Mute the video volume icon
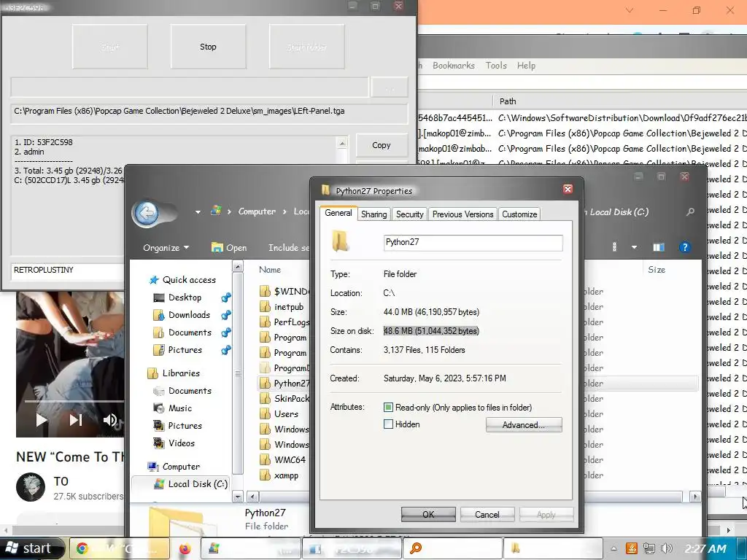The image size is (747, 560). [110, 419]
